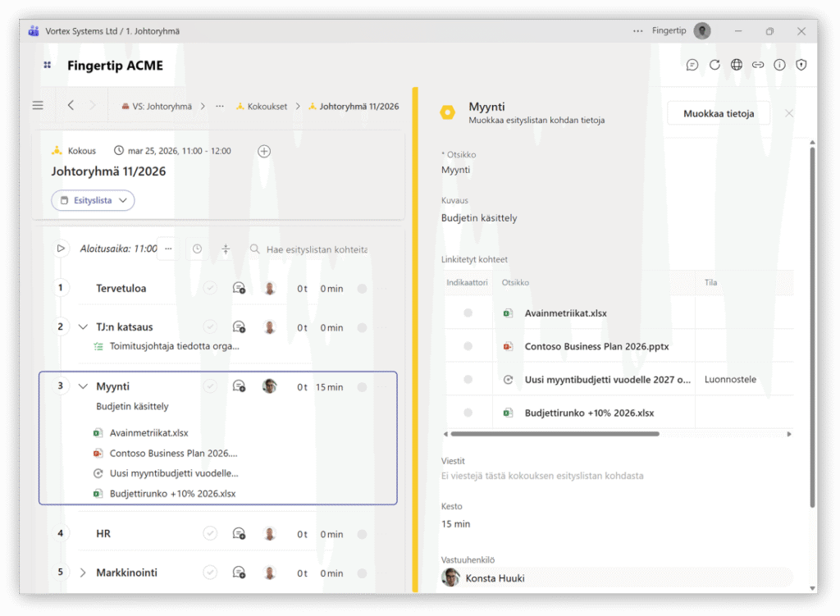
Task: Open the globe language icon
Action: click(737, 65)
